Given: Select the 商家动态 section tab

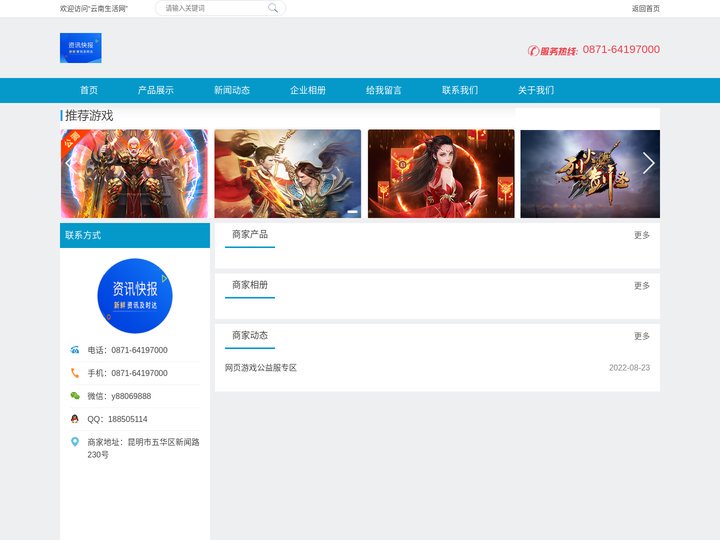Looking at the screenshot, I should 250,336.
